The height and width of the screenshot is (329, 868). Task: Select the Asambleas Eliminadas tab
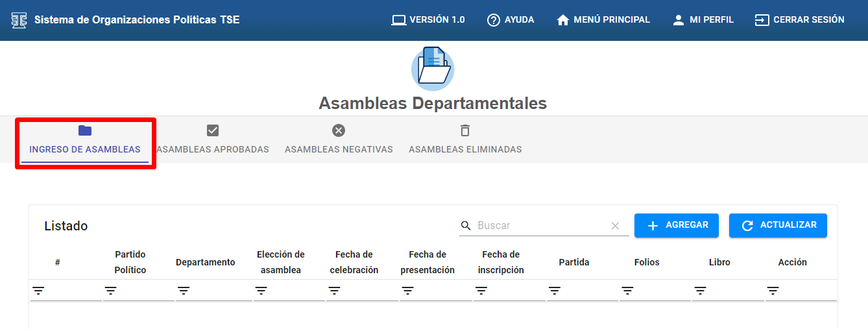point(465,140)
